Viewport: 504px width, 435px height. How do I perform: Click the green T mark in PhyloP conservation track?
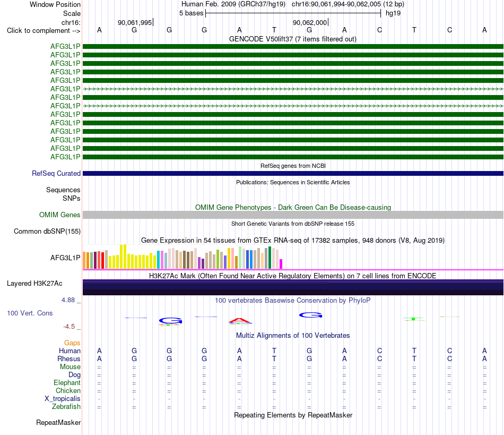[413, 319]
